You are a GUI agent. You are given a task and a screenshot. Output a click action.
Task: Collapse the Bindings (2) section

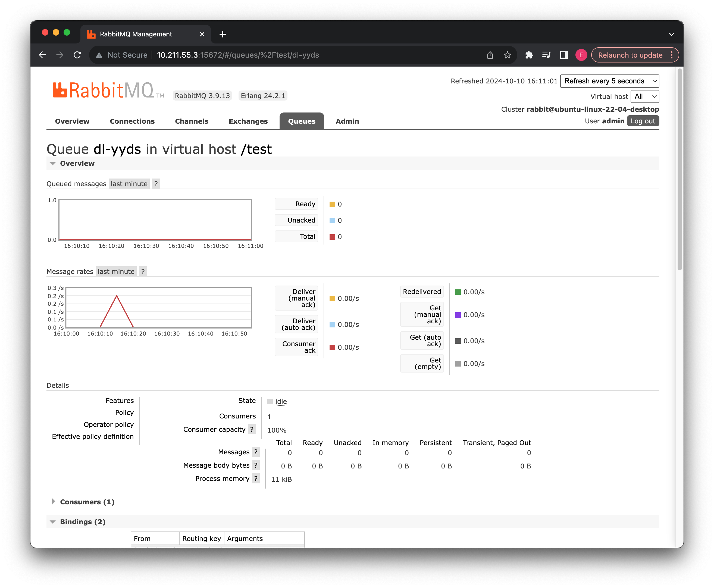83,522
